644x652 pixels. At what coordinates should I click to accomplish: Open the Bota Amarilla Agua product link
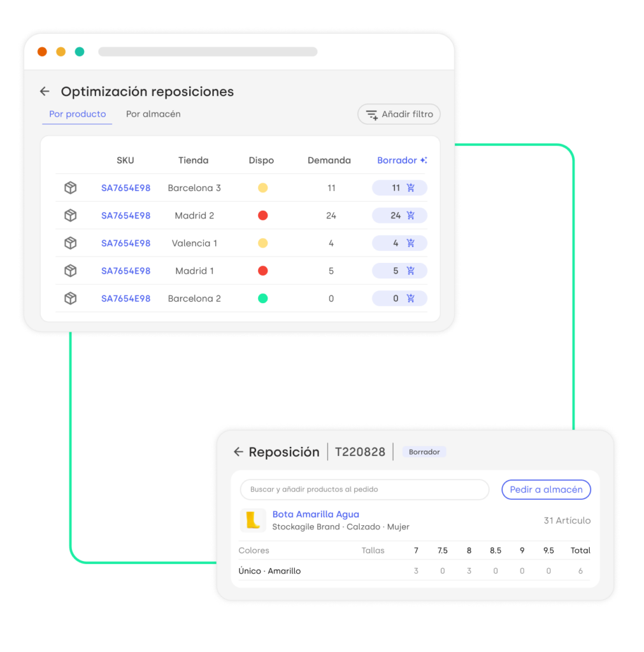tap(316, 514)
